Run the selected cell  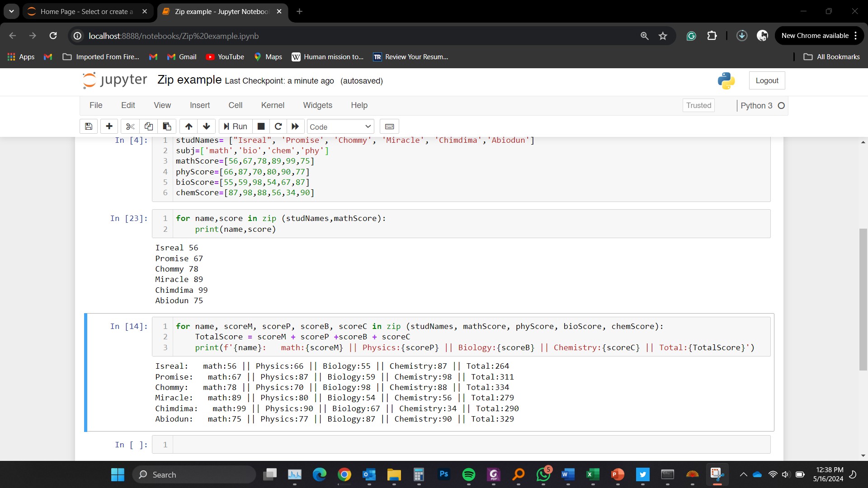pyautogui.click(x=236, y=127)
